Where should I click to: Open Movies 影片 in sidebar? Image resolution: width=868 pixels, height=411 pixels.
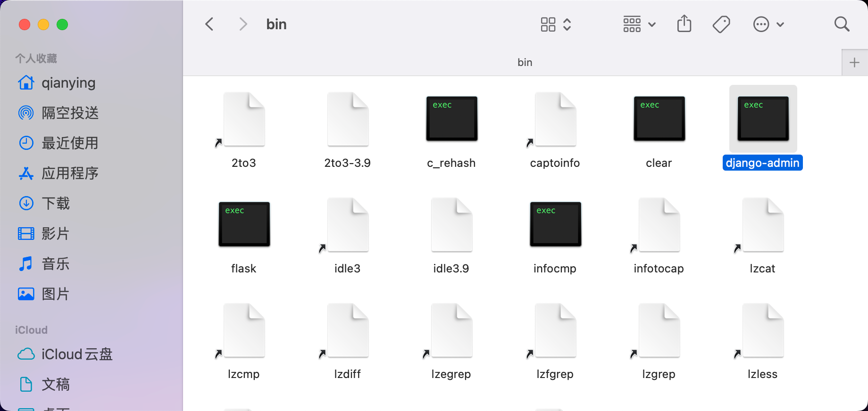(44, 234)
